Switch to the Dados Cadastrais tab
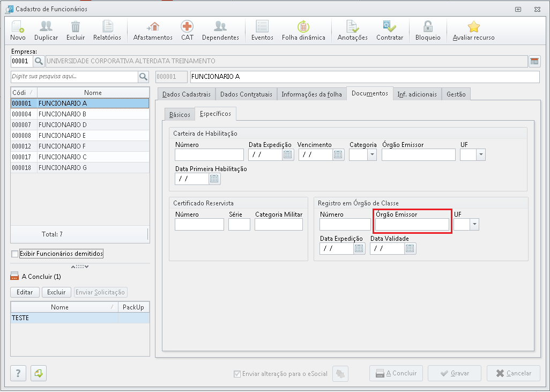550x392 pixels. (x=186, y=94)
